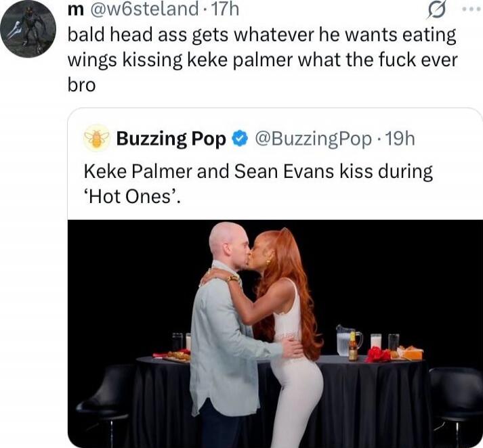Click the 'Hot Ones' text line
483x448 pixels.
(132, 197)
